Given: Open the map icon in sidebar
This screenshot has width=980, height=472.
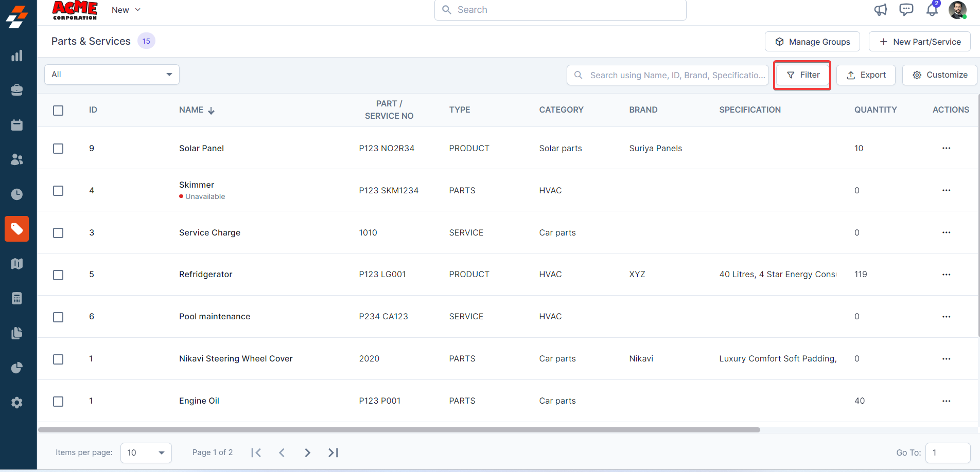Looking at the screenshot, I should tap(17, 264).
